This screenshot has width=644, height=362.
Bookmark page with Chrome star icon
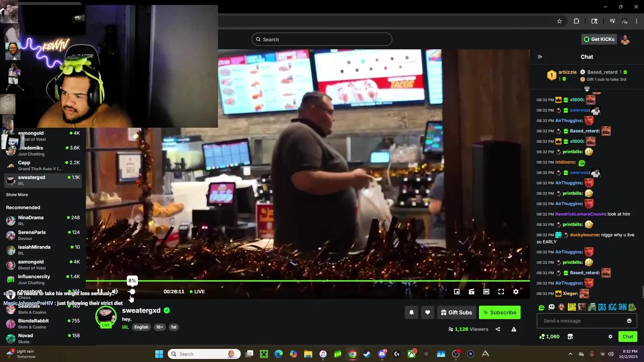559,21
